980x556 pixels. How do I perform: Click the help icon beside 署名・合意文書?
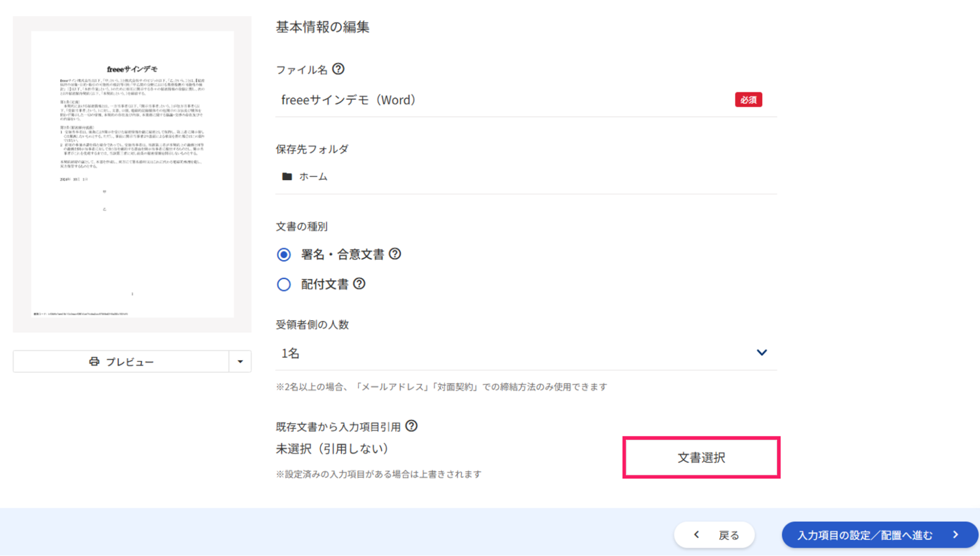coord(395,254)
